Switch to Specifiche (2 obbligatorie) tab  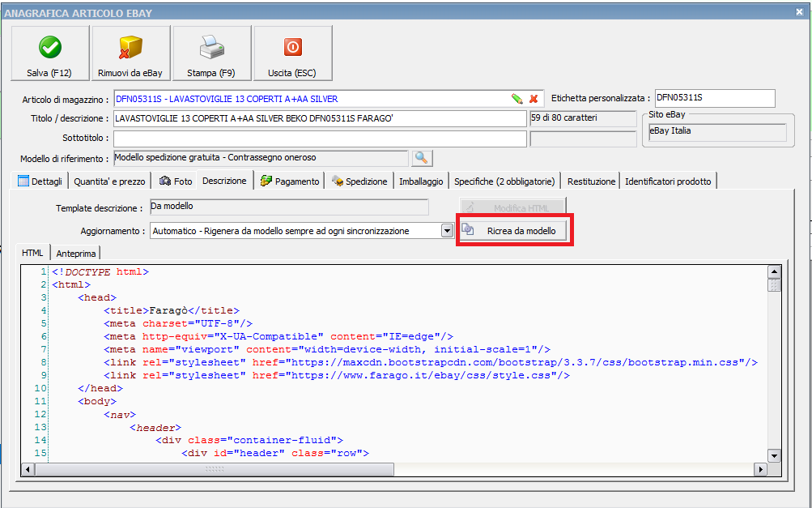click(x=505, y=181)
